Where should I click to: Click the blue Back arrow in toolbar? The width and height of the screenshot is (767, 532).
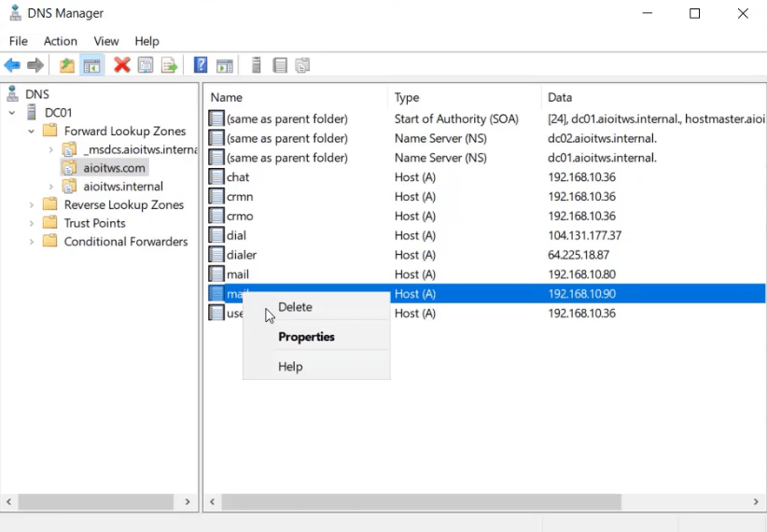[12, 65]
